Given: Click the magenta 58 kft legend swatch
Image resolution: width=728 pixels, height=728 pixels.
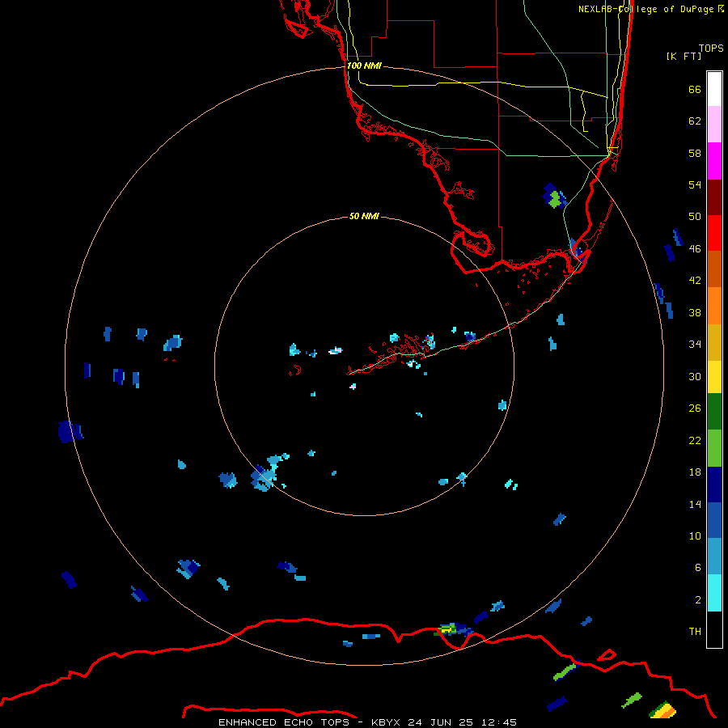Looking at the screenshot, I should (x=714, y=161).
